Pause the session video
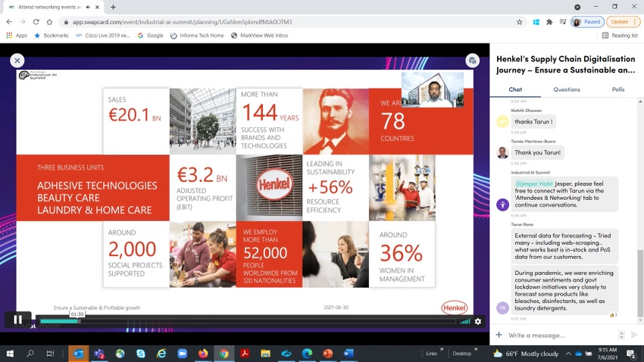Viewport: 644px width, 362px height. point(17,320)
